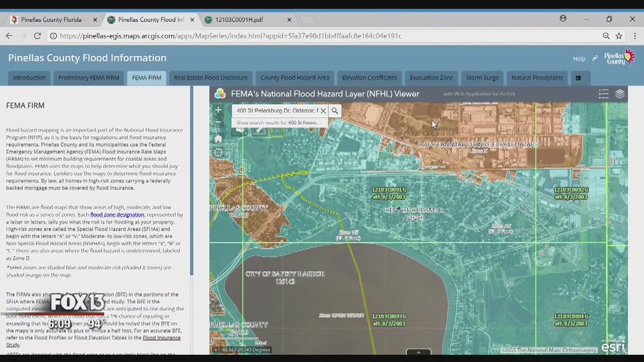Image resolution: width=644 pixels, height=362 pixels.
Task: Open the tab list grid menu
Action: (x=578, y=78)
